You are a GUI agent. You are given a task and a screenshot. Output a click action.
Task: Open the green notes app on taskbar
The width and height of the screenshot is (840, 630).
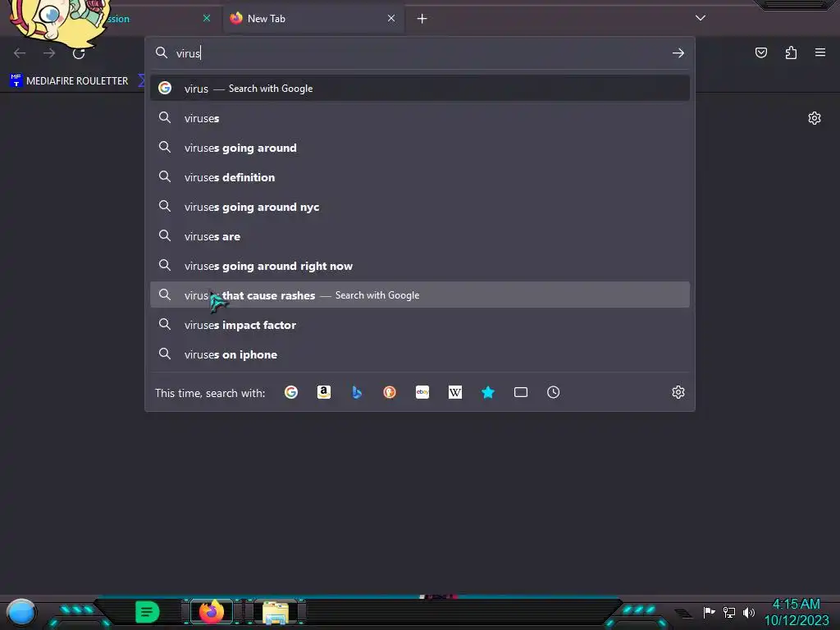(x=148, y=612)
